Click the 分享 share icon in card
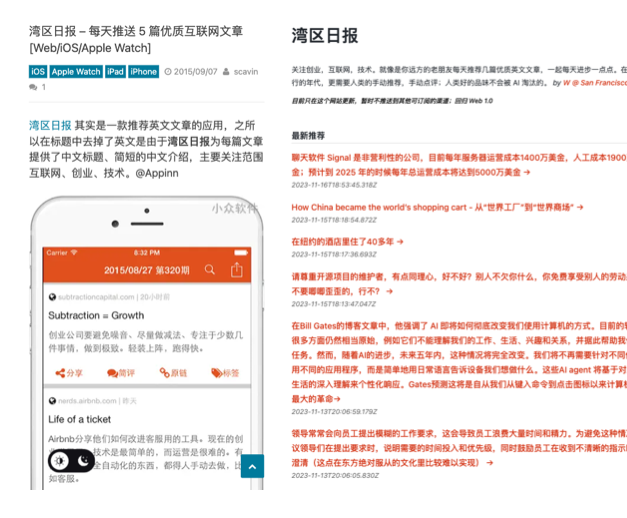 click(59, 373)
